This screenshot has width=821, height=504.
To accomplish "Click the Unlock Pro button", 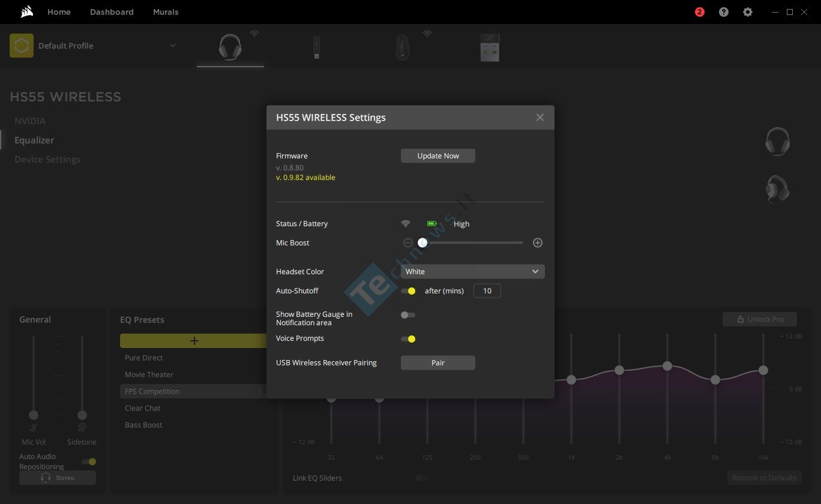I will click(760, 319).
